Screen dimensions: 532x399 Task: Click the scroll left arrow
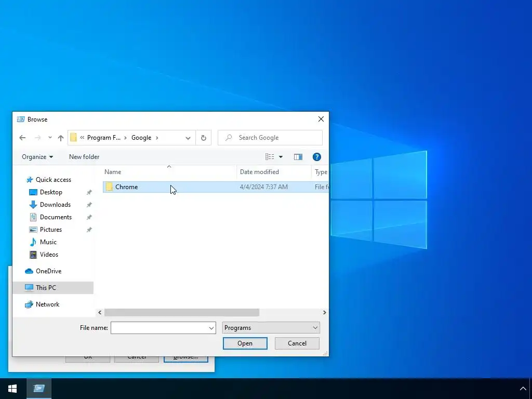coord(100,312)
